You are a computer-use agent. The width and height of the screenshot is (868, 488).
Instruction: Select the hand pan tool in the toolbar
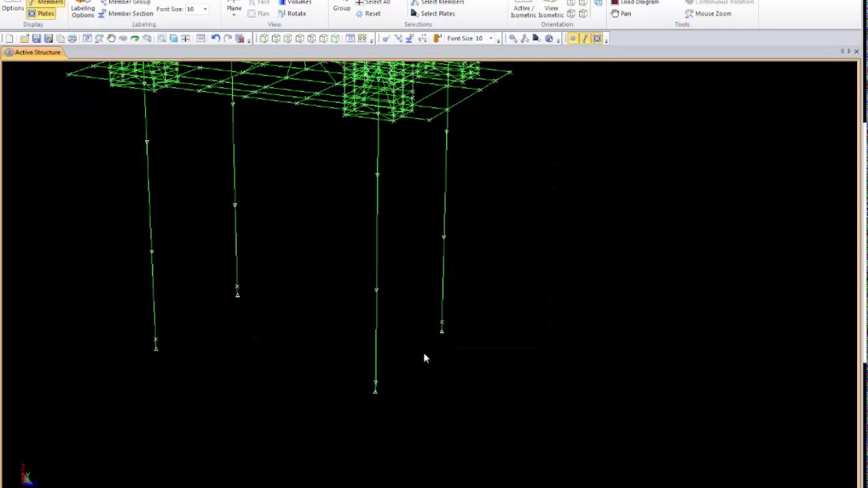[x=111, y=39]
